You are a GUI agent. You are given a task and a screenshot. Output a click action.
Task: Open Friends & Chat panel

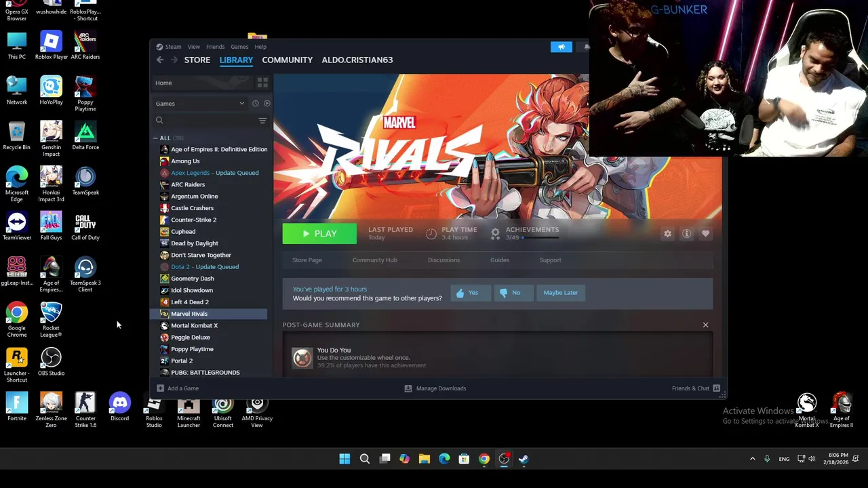point(696,388)
